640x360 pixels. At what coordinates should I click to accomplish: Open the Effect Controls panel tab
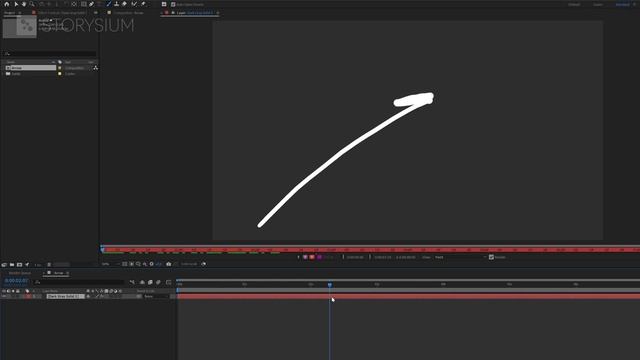62,13
